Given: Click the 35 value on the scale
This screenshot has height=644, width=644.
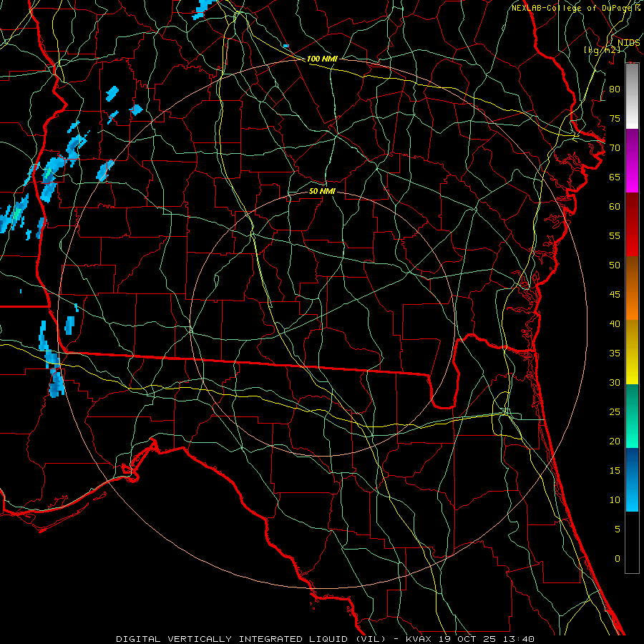Looking at the screenshot, I should (x=615, y=353).
